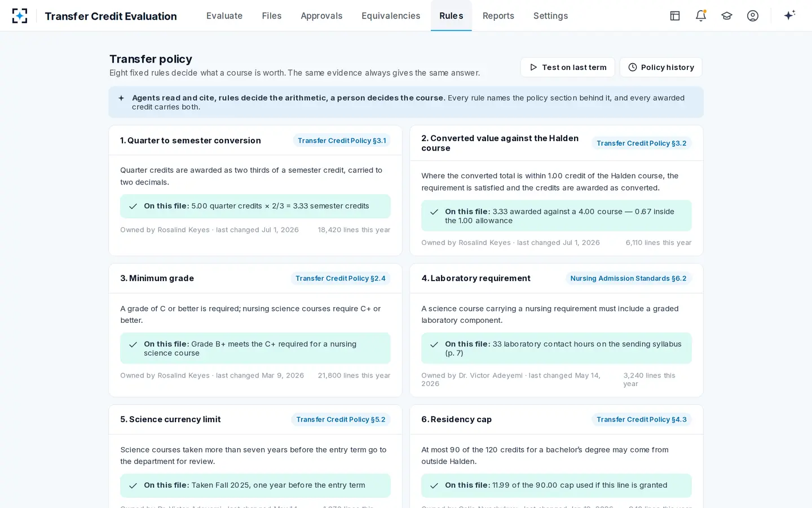The height and width of the screenshot is (508, 812).
Task: Click the checkmark in the 5.00 quarter credits result
Action: (133, 207)
